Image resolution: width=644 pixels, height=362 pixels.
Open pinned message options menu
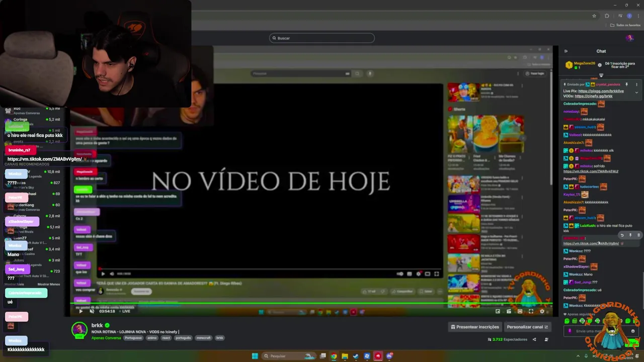pos(636,84)
